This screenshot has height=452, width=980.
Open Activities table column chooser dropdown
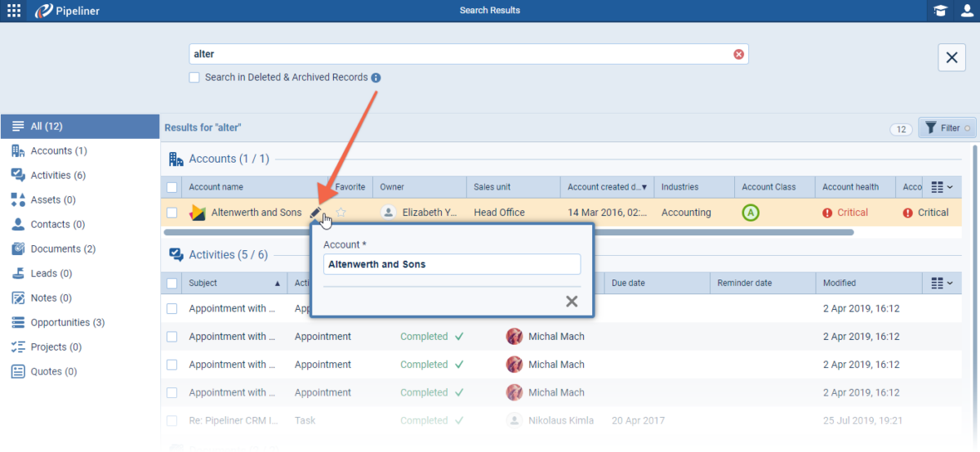tap(942, 284)
